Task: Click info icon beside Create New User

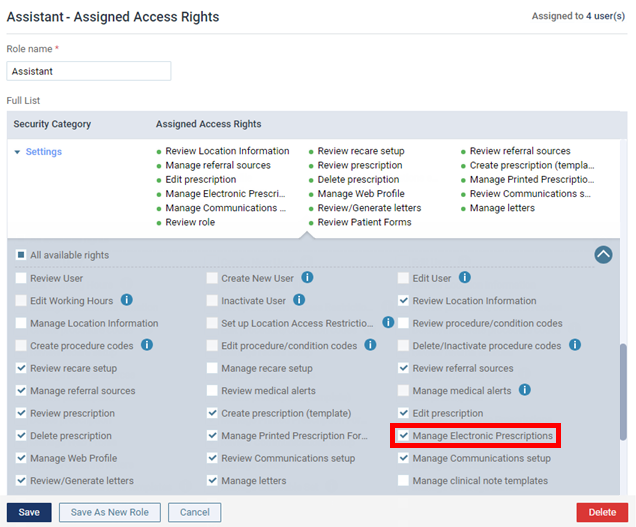Action: (x=308, y=278)
